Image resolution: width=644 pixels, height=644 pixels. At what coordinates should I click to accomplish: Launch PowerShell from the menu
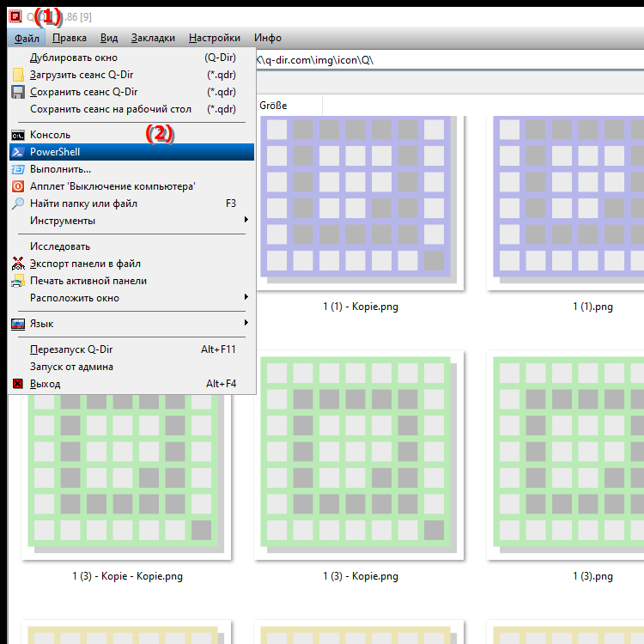(x=132, y=152)
